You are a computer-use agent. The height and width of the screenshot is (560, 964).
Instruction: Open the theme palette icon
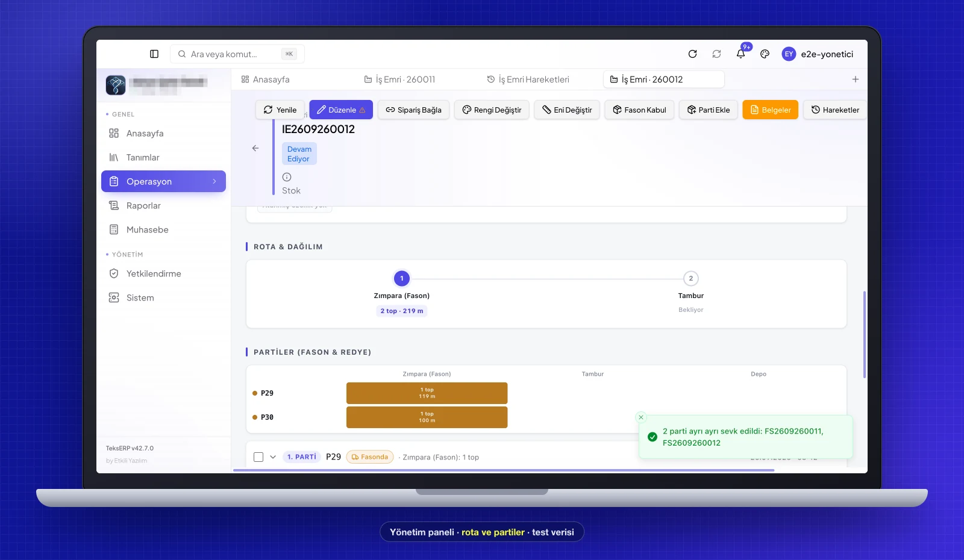tap(765, 54)
